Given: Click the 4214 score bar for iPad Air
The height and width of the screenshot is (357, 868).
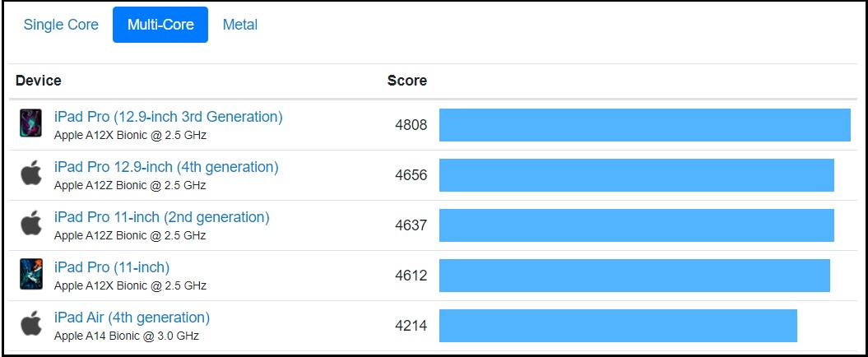Looking at the screenshot, I should pyautogui.click(x=619, y=326).
